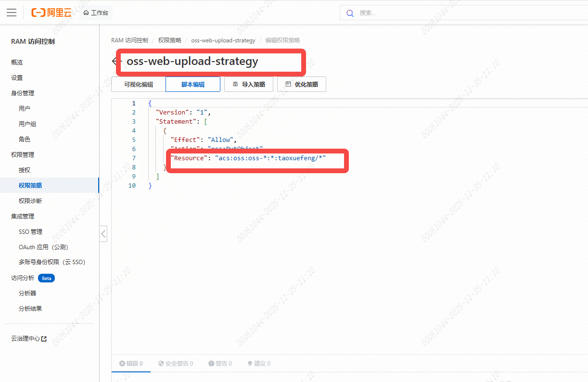Click 权限策略 breadcrumb link
This screenshot has height=382, width=588.
(169, 40)
